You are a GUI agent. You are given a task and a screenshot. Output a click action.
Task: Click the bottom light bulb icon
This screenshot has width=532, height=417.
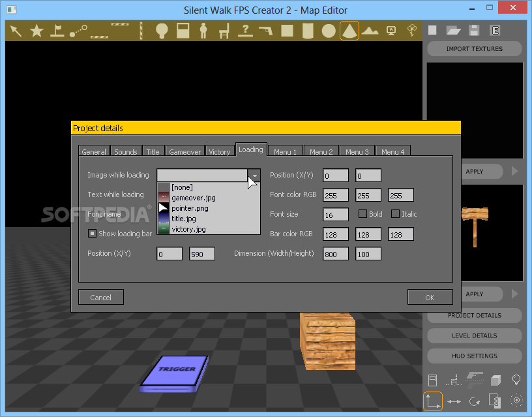pos(516,380)
